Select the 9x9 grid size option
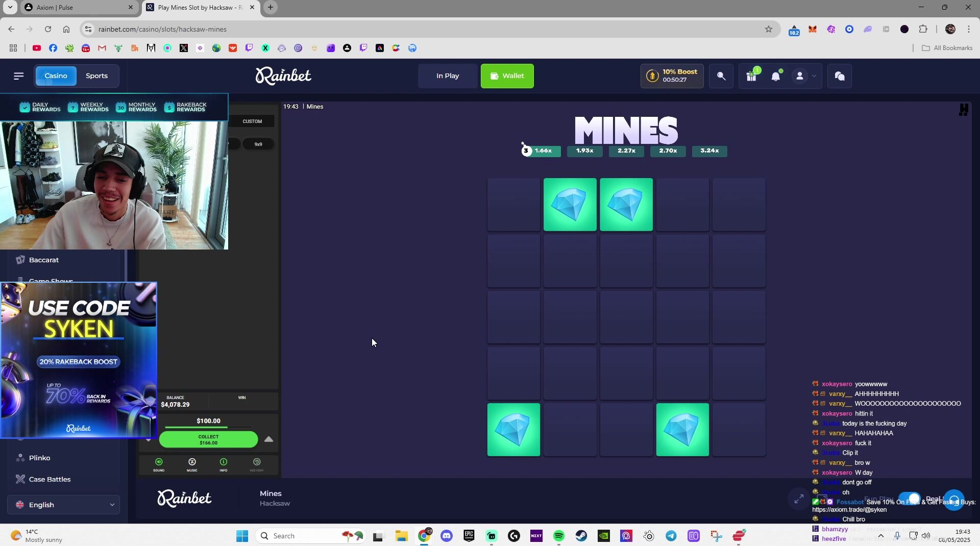Screen dimensions: 980x546 point(258,144)
